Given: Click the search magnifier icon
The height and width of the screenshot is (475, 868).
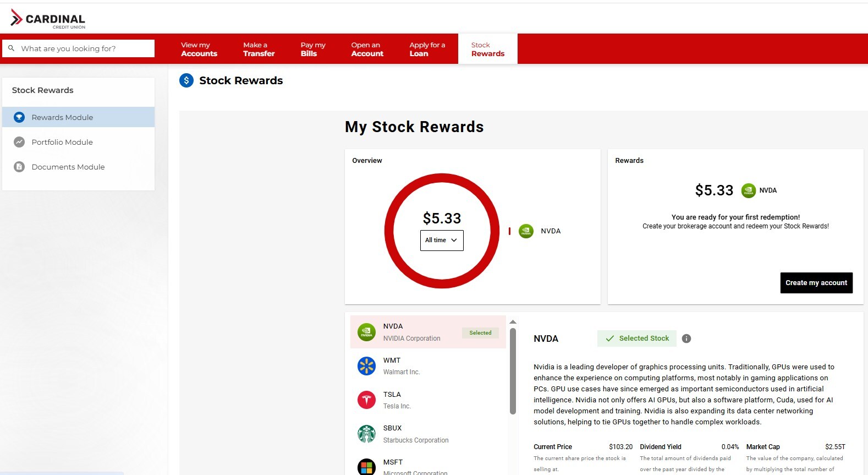Looking at the screenshot, I should (x=11, y=48).
